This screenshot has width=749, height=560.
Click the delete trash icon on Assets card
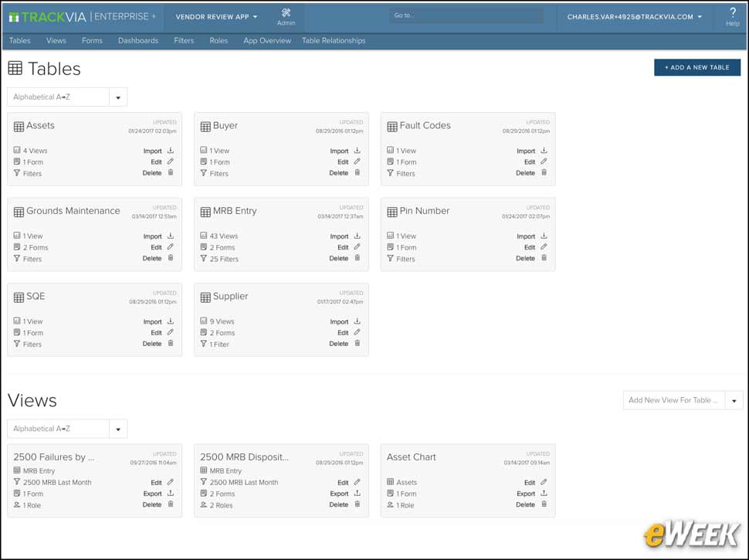click(171, 172)
